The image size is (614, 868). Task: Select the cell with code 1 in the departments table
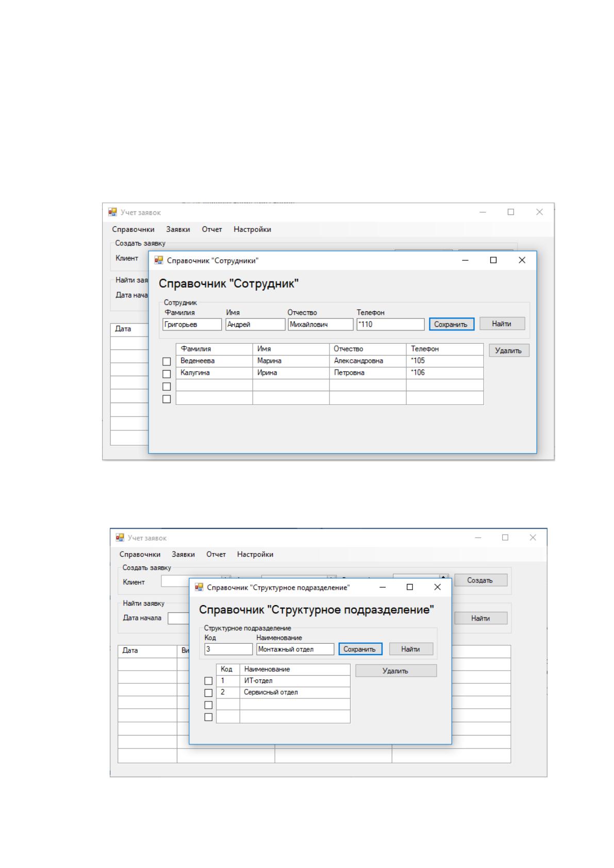tap(228, 681)
